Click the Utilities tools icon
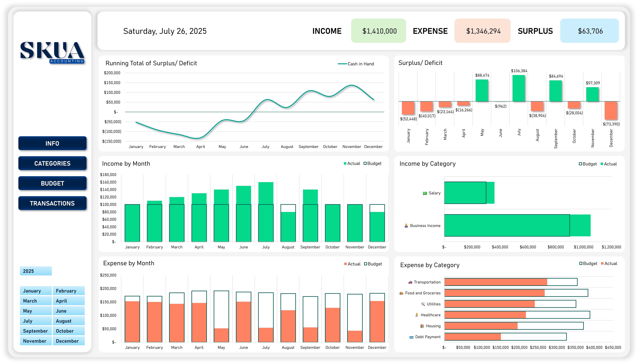The image size is (638, 364). coord(423,304)
